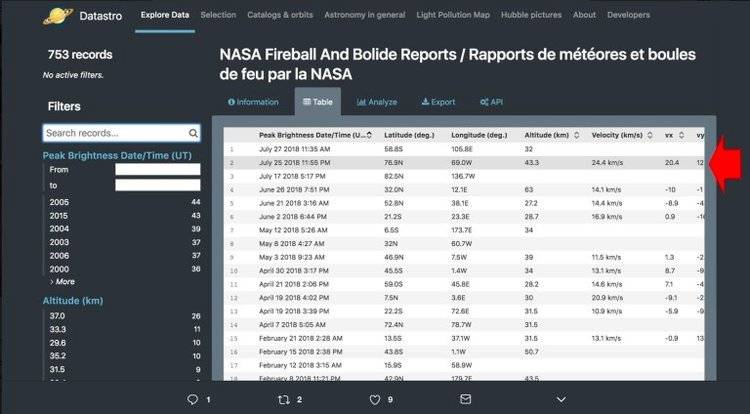Click the reply speech bubble icon
Image resolution: width=750 pixels, height=414 pixels.
[192, 399]
